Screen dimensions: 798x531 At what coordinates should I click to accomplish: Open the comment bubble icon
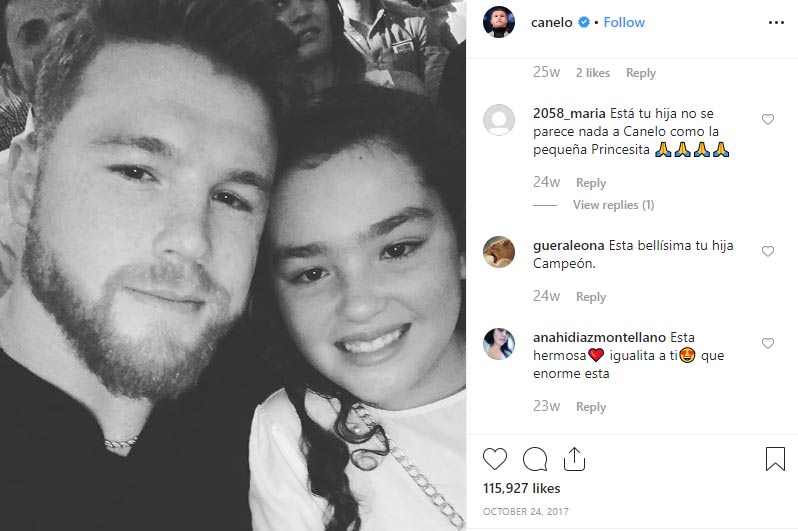[x=535, y=459]
